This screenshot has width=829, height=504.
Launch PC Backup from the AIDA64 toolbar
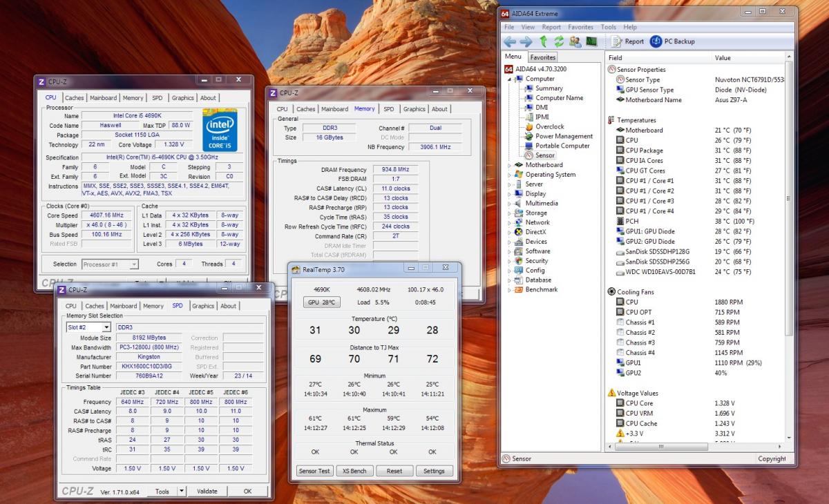673,41
